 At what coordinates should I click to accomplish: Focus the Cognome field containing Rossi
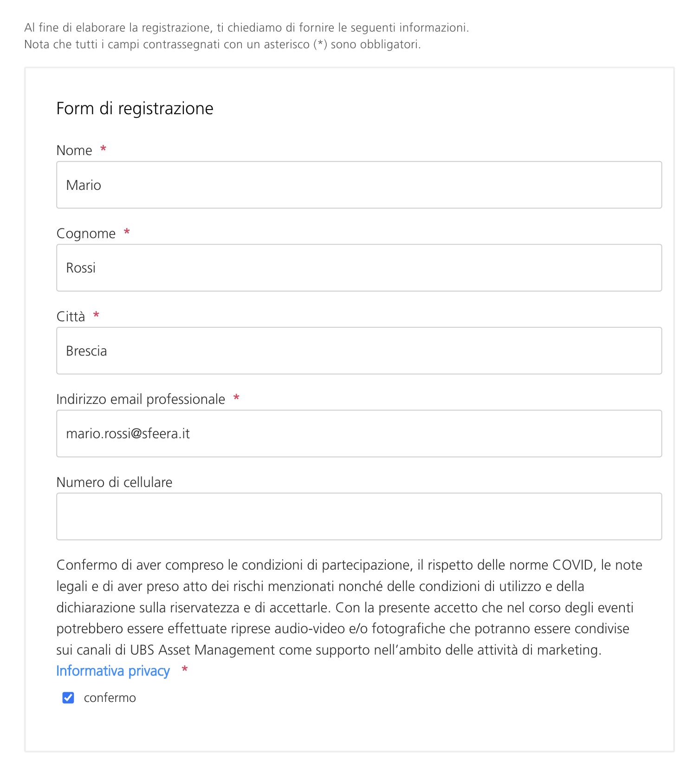click(x=359, y=268)
